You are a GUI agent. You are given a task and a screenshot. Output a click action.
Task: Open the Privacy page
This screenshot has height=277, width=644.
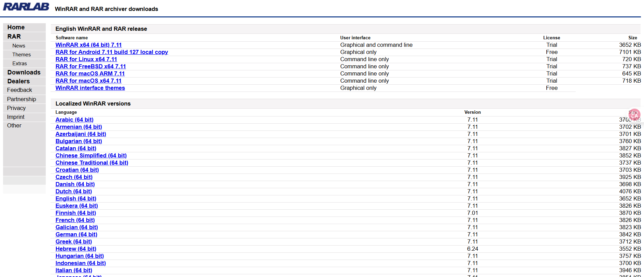click(16, 108)
